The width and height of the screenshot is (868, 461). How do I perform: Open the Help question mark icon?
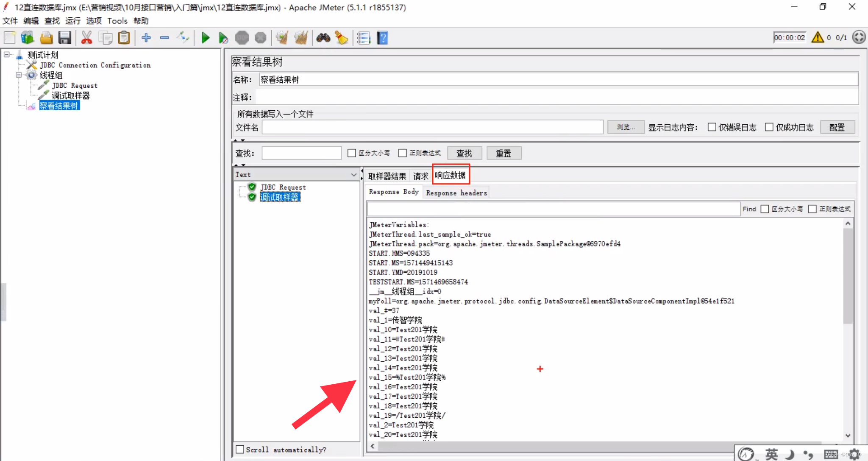[382, 38]
